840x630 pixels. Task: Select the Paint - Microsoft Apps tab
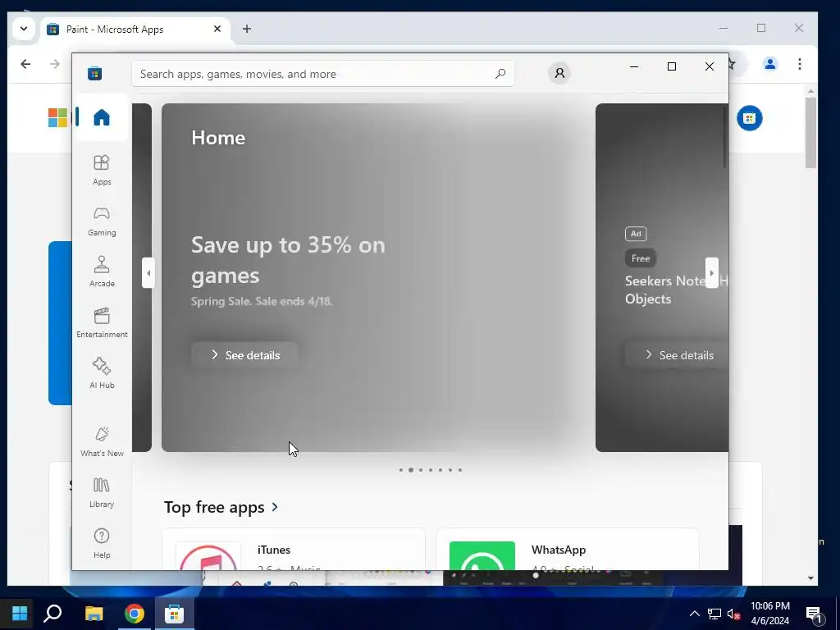(x=135, y=30)
